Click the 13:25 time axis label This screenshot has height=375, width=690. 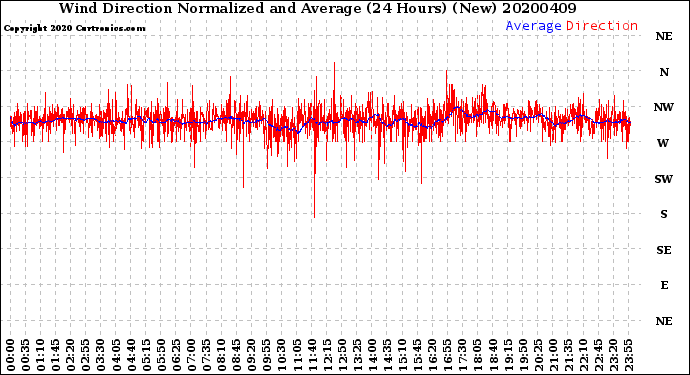click(x=357, y=355)
